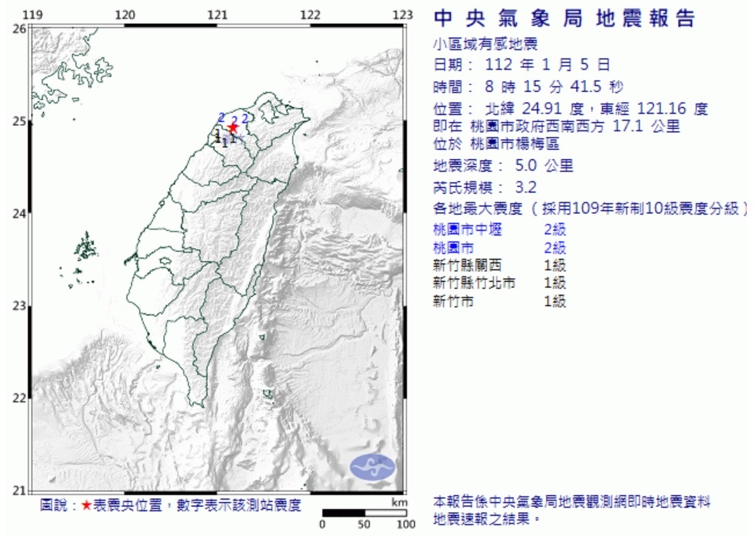This screenshot has height=536, width=756.
Task: Select the station name 桃園市中壢
Action: coord(467,229)
